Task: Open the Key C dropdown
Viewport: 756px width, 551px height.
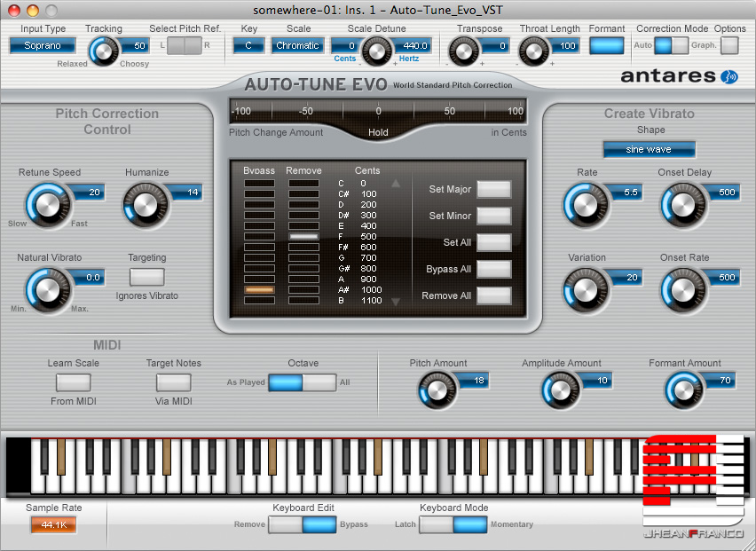Action: (248, 45)
